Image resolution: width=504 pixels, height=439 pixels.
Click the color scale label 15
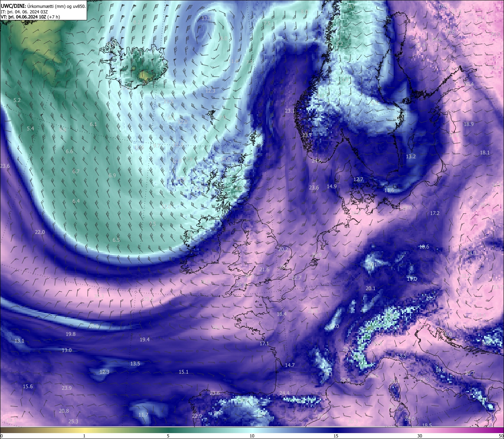pyautogui.click(x=336, y=436)
